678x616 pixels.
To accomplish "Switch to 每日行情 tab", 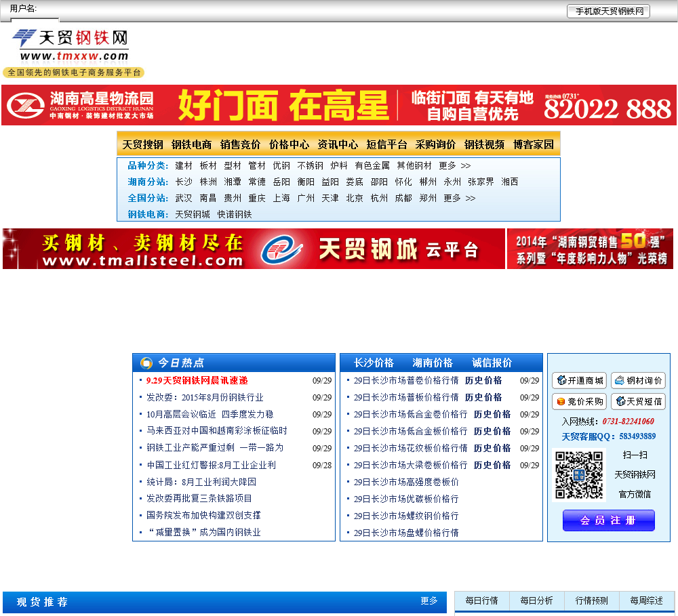I will [x=481, y=601].
